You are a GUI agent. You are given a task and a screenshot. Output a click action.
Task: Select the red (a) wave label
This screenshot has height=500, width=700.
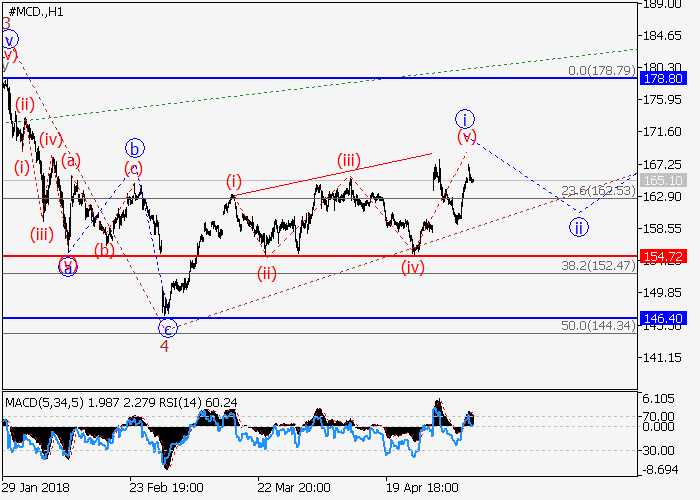[70, 159]
